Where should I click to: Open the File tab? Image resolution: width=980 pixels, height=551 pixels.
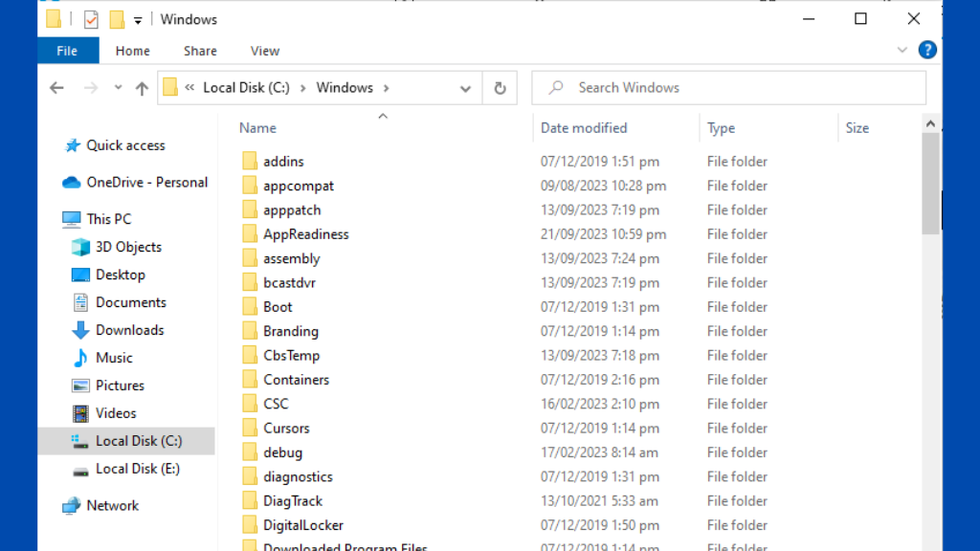(x=68, y=51)
